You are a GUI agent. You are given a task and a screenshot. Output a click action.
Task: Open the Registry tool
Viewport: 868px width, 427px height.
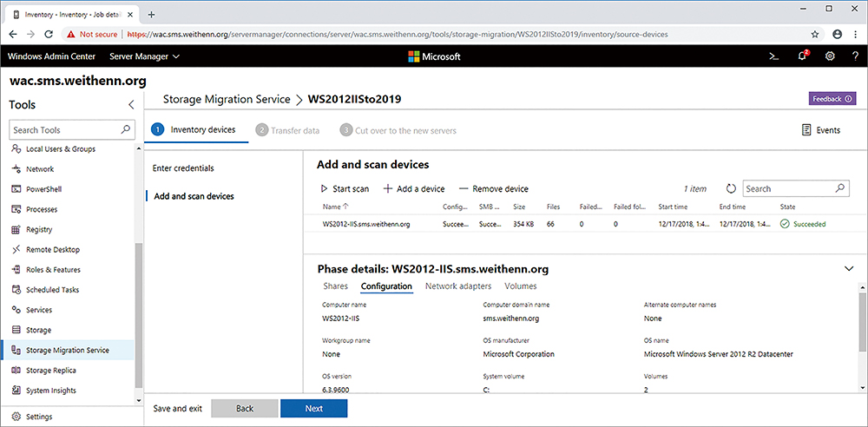[39, 229]
